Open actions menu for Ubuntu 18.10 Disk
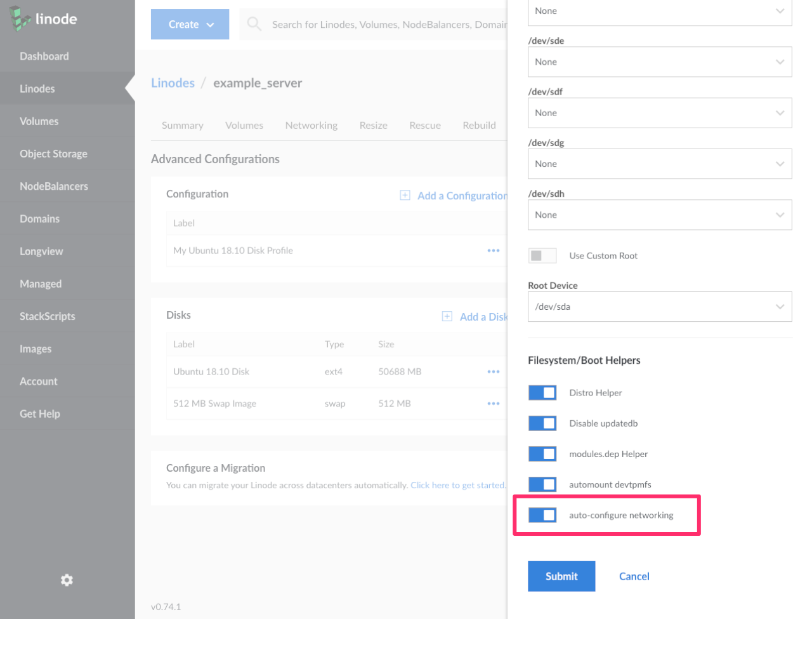 click(x=493, y=372)
